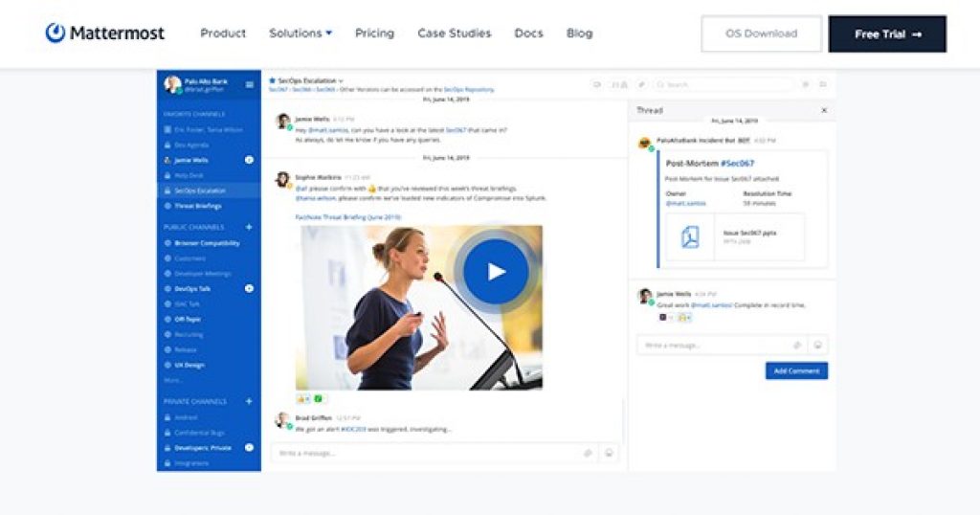
Task: Open emoji picker in thread reply box
Action: tap(817, 345)
